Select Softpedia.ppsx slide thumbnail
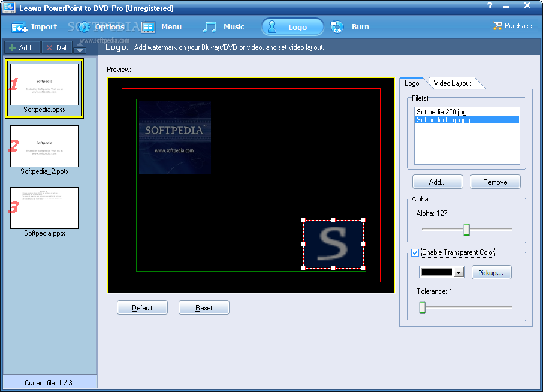 tap(44, 85)
